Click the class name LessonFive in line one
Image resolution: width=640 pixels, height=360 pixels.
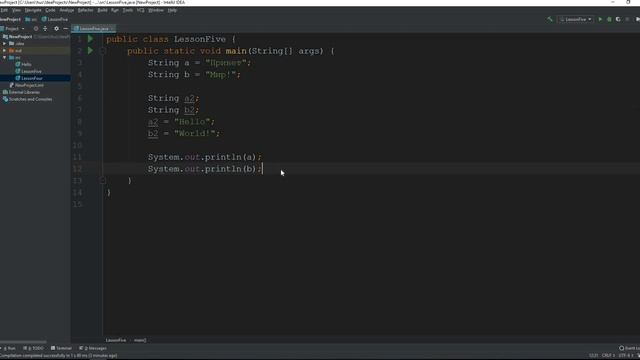pos(200,39)
